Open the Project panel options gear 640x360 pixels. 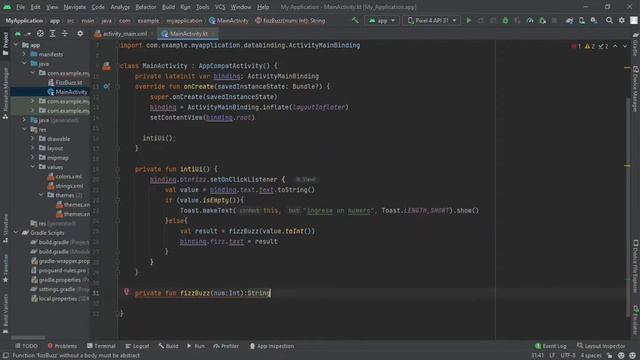coord(80,33)
